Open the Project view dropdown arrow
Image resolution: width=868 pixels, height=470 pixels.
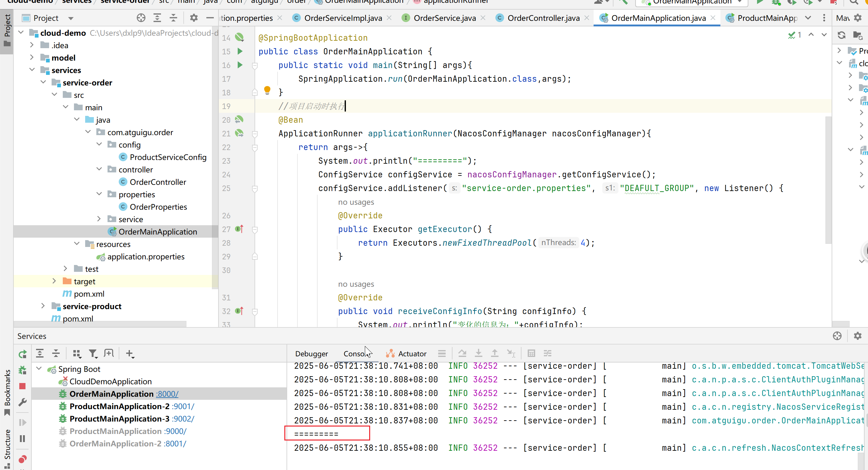tap(71, 18)
